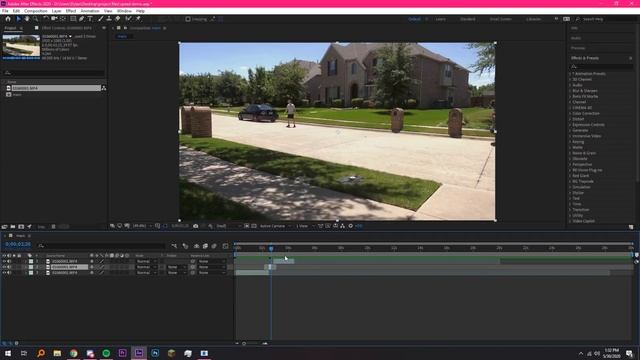Image resolution: width=640 pixels, height=360 pixels.
Task: Select the Project panel tab
Action: coord(10,28)
